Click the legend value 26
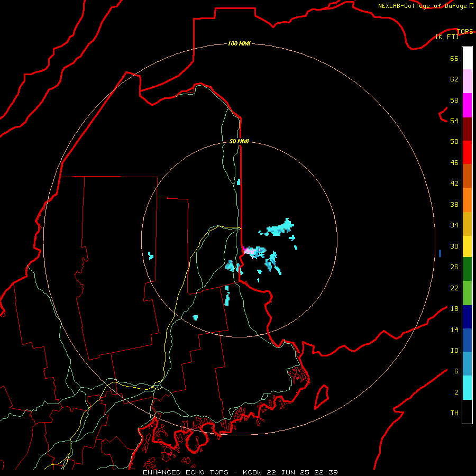476x476 pixels. point(454,267)
